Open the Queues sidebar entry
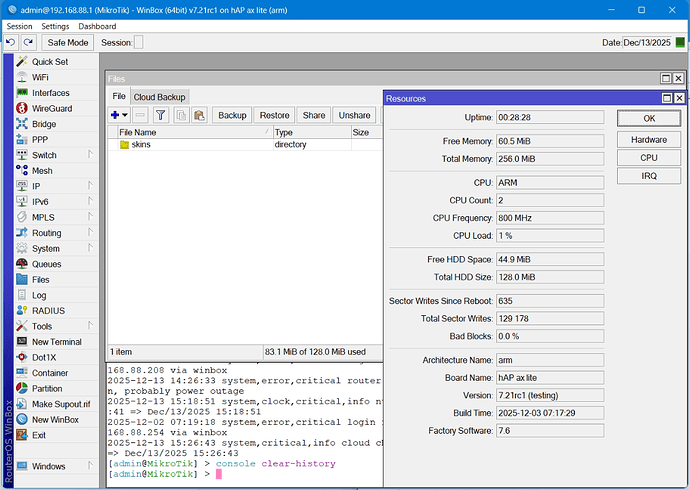Screen dimensions: 690x490 [x=56, y=264]
